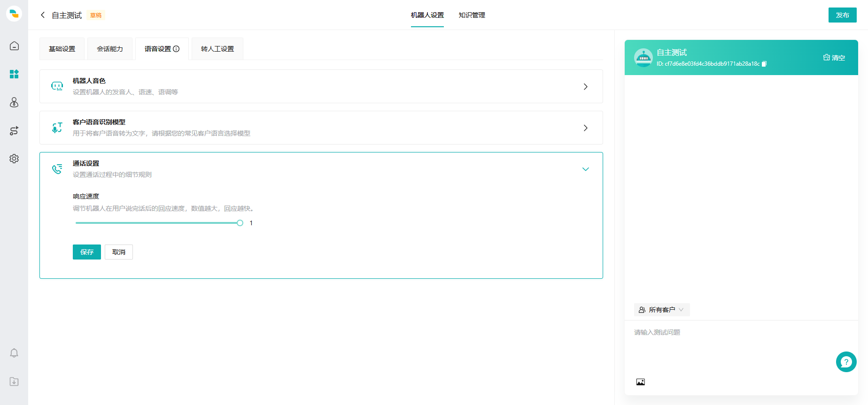Copy the robot ID with copy icon
868x405 pixels.
[764, 64]
